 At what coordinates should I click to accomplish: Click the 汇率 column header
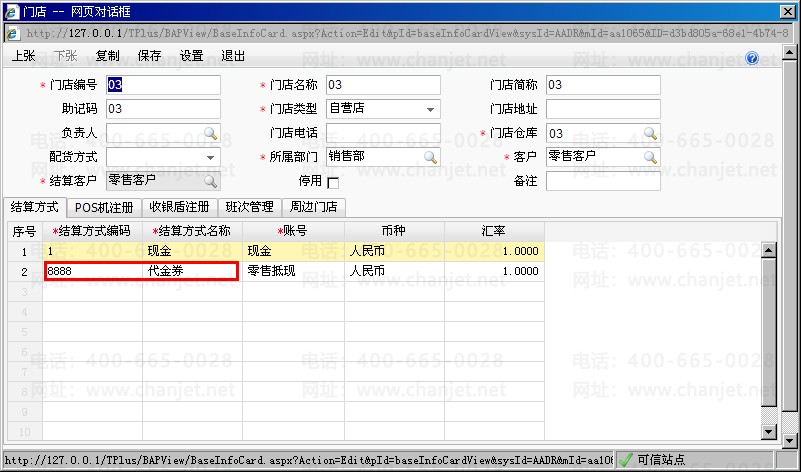[494, 231]
